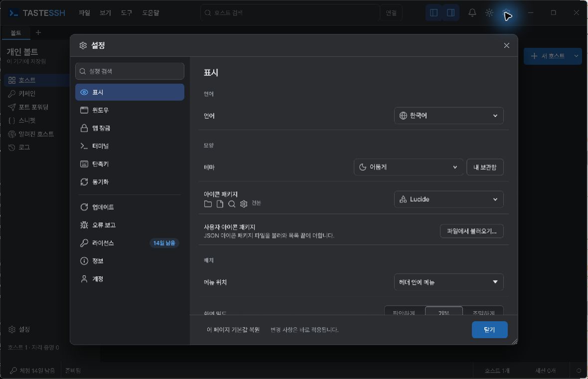
Task: Select the 표시 display section
Action: pos(130,92)
